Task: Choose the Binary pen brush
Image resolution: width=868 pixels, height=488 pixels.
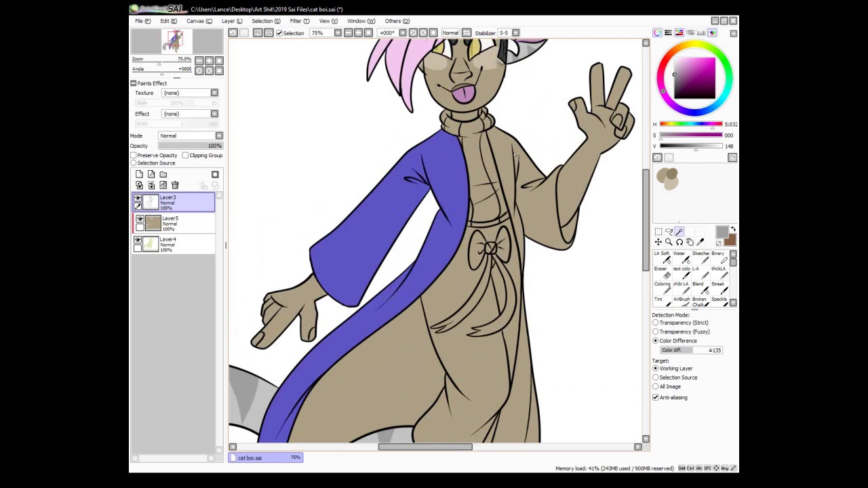Action: click(x=719, y=258)
